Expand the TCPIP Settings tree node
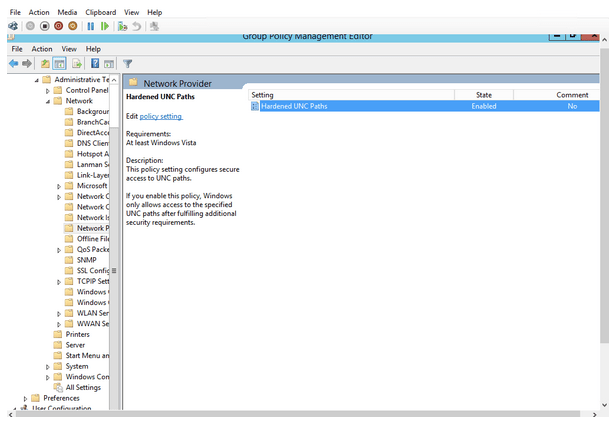Screen dimensions: 613x421 pos(59,282)
